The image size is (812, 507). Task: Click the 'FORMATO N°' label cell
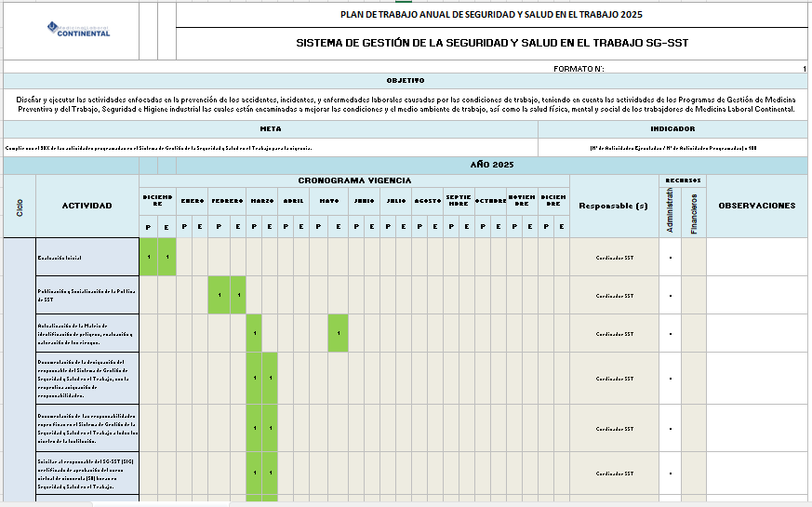click(x=579, y=69)
